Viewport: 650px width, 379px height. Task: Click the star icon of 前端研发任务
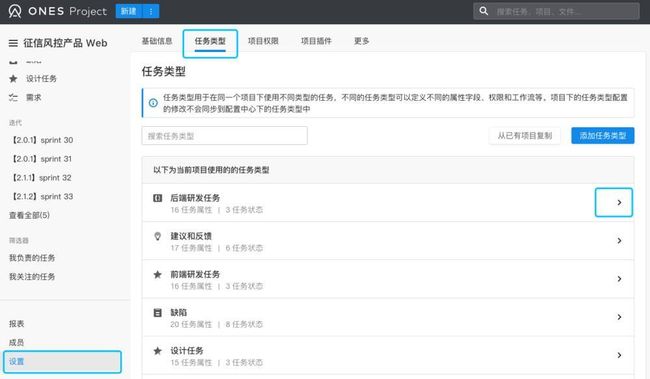coord(158,275)
